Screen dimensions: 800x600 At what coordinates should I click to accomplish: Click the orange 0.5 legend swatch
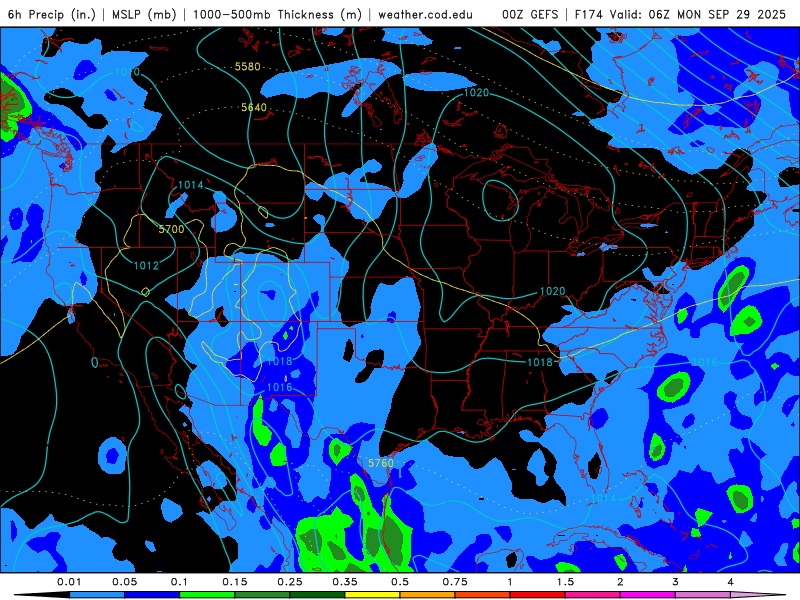click(428, 595)
